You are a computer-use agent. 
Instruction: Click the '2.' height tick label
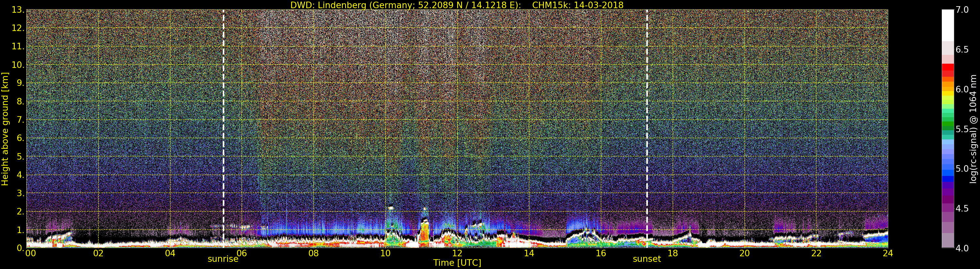(20, 211)
